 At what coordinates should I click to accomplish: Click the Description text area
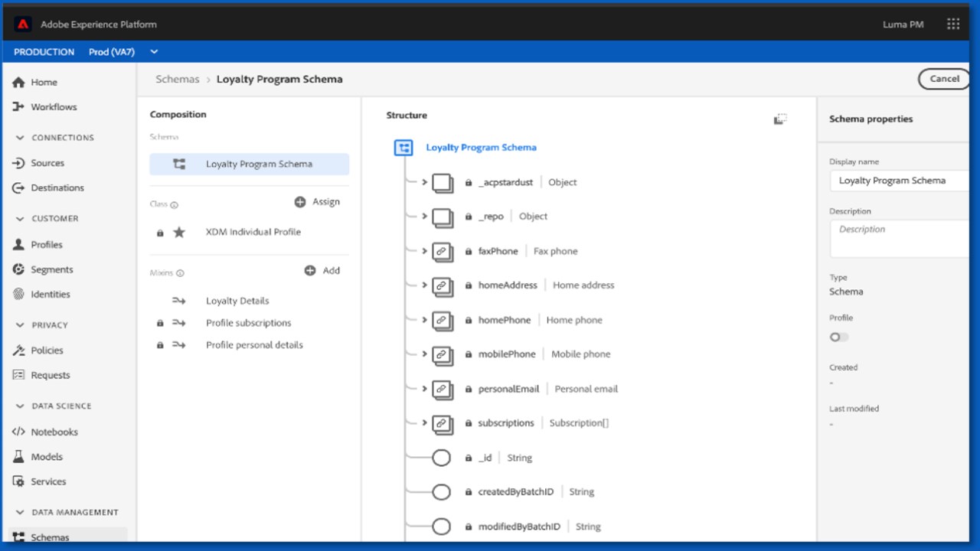tap(900, 239)
